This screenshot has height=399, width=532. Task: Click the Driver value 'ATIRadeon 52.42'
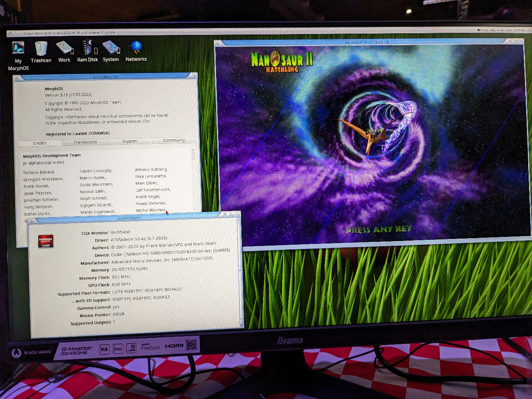tap(139, 239)
